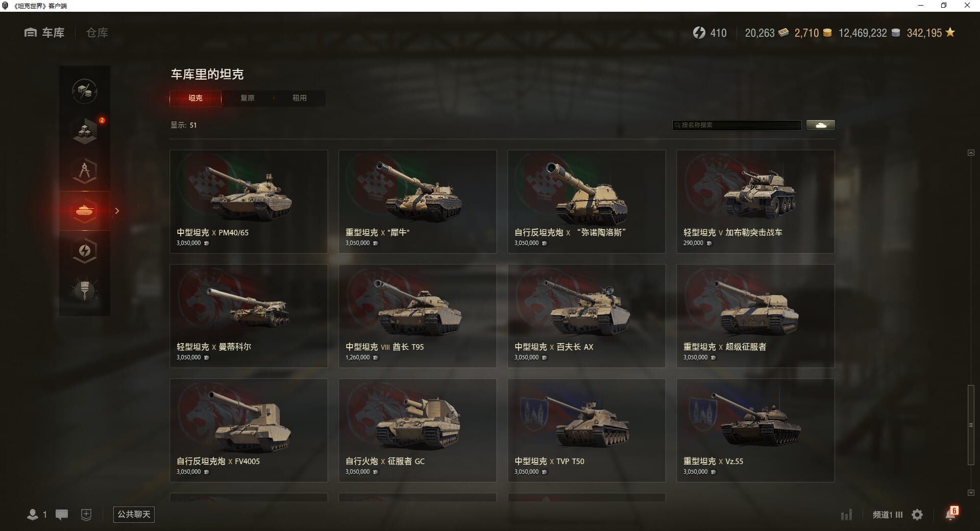Click the tank name search field
980x531 pixels.
click(737, 125)
